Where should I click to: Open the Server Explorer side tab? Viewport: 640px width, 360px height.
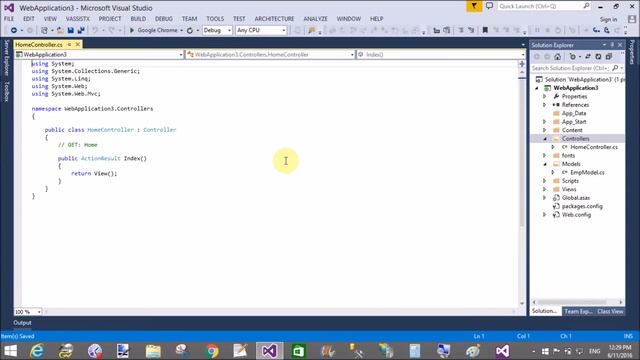(6, 58)
